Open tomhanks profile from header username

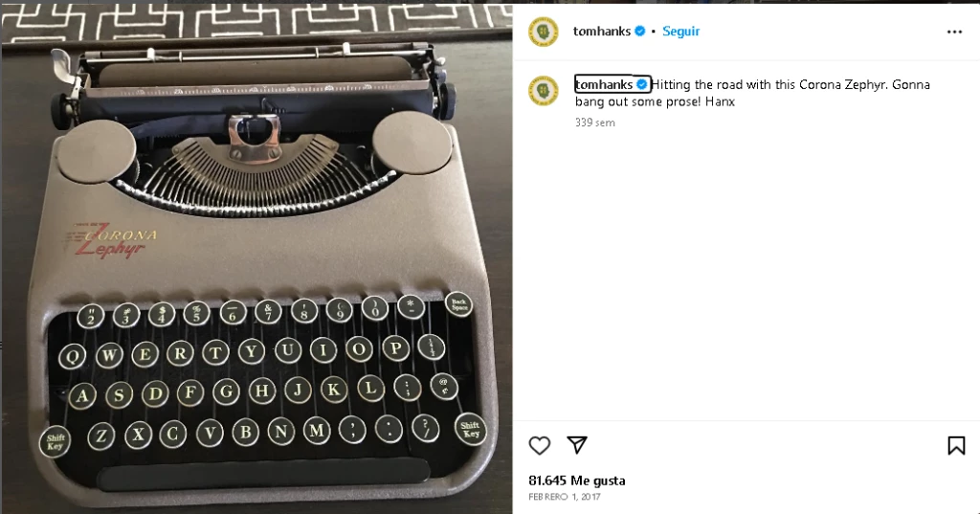(x=602, y=32)
